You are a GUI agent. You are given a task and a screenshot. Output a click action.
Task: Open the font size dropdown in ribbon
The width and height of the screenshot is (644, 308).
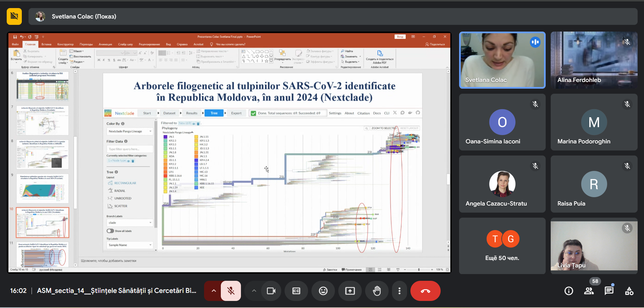coord(135,53)
